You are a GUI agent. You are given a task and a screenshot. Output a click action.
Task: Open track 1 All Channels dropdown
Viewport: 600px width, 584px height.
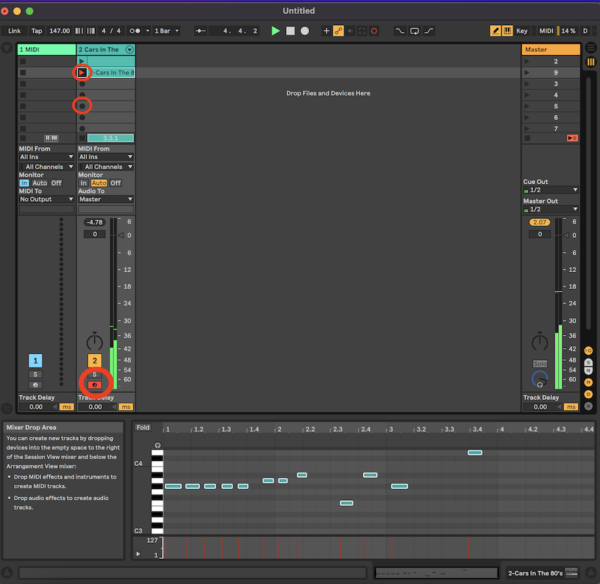(46, 167)
